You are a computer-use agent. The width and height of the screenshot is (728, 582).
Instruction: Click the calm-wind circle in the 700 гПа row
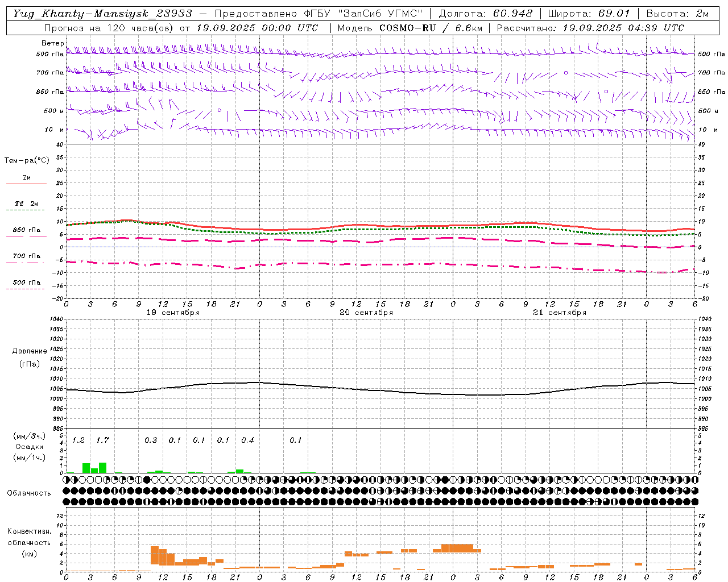tap(566, 73)
